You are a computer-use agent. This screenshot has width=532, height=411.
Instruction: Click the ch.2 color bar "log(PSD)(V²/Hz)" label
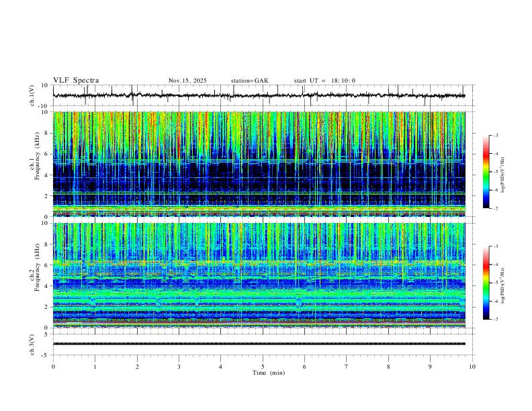point(503,285)
